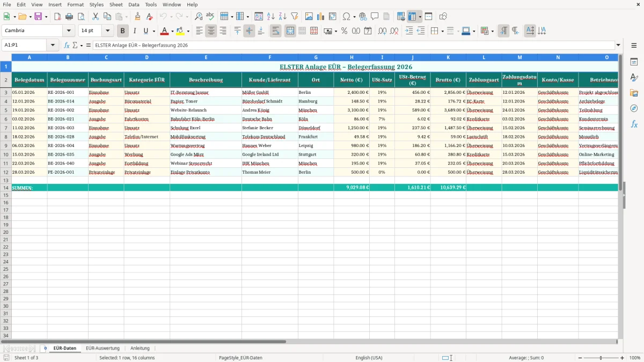Open the Font Name dropdown arrow
Viewport: 644px width, 362px height.
69,31
